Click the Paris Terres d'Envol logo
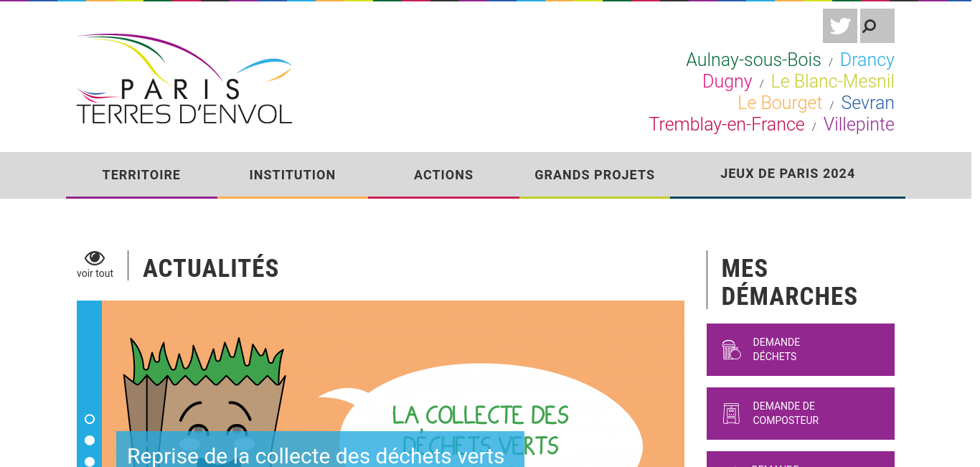 click(x=184, y=79)
